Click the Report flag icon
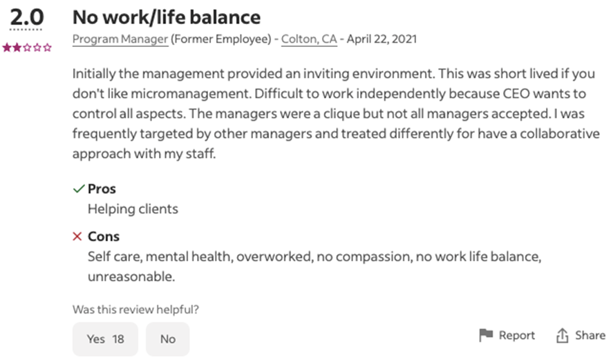 click(486, 335)
